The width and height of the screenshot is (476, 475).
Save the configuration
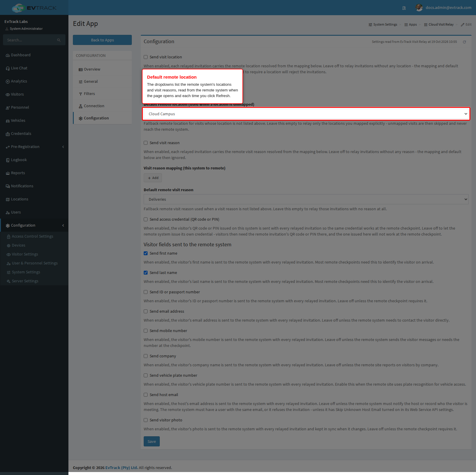[x=152, y=441]
